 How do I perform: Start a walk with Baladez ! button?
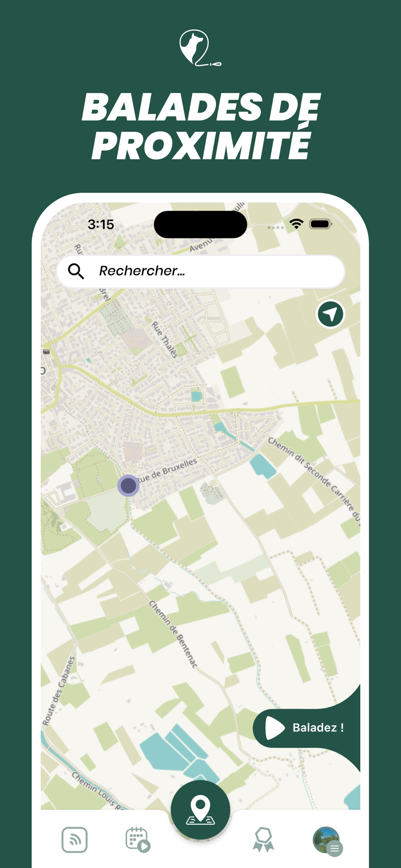point(306,728)
